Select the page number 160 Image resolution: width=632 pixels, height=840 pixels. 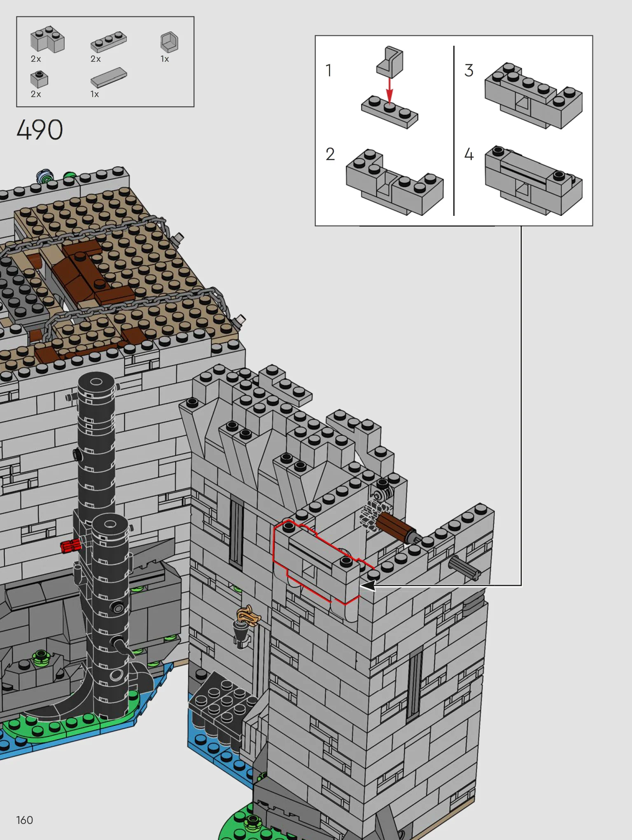[25, 820]
